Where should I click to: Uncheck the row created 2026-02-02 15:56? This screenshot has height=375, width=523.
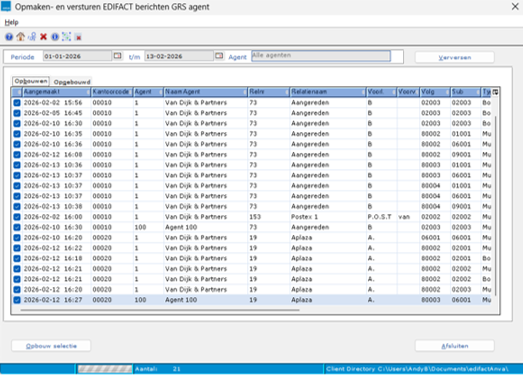(x=17, y=103)
